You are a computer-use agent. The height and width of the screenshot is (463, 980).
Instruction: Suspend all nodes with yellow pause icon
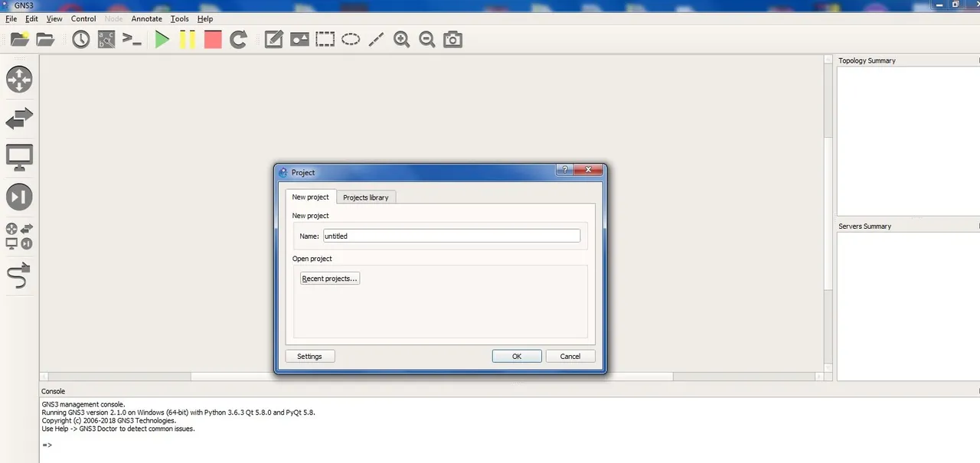coord(188,39)
